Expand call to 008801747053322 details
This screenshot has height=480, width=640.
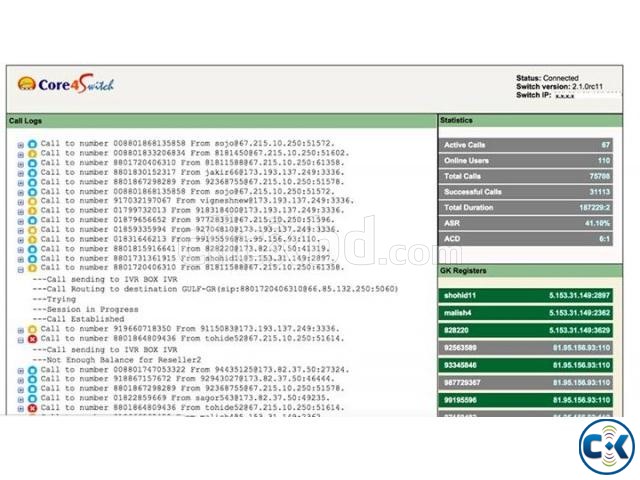pyautogui.click(x=20, y=371)
